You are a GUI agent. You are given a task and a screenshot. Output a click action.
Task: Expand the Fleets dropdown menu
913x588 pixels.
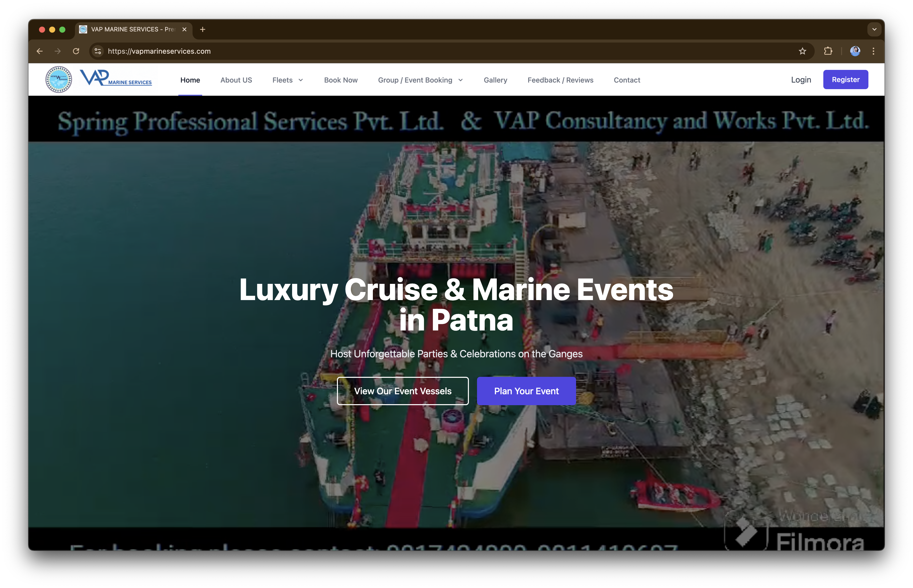point(288,80)
